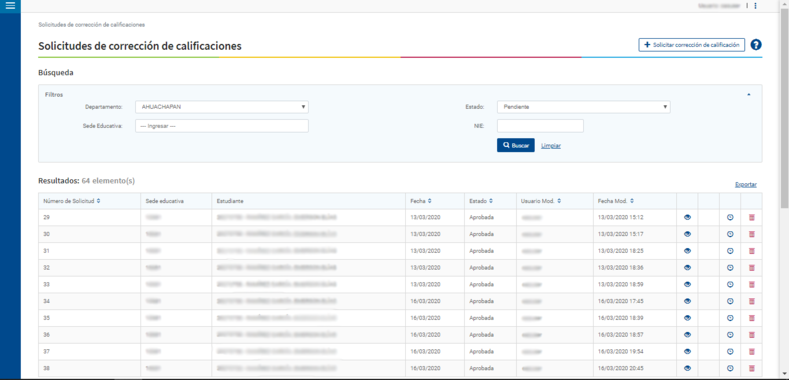View details of request 35

click(x=687, y=318)
